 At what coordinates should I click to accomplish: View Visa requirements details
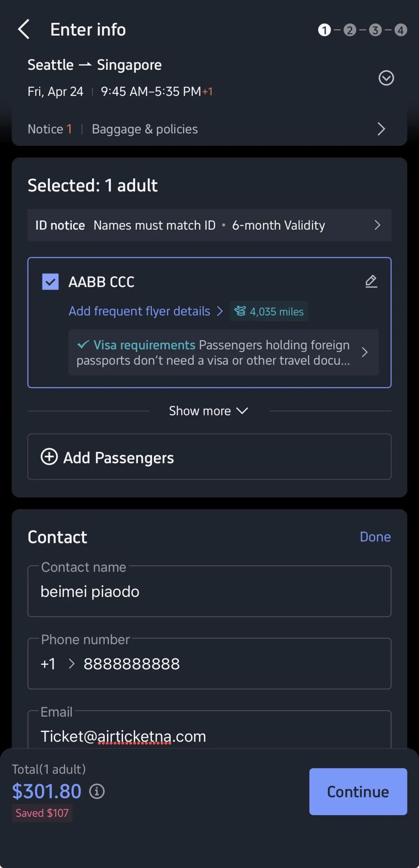(223, 352)
